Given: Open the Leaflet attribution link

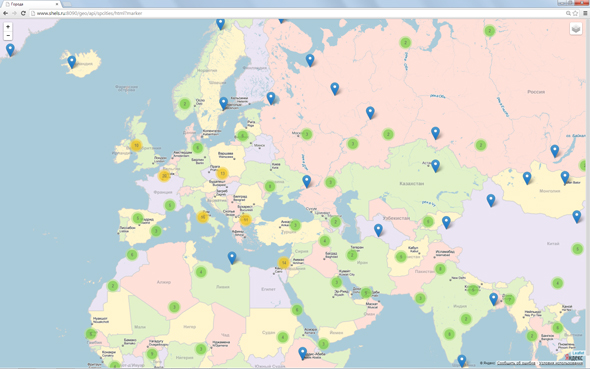Looking at the screenshot, I should pos(578,353).
